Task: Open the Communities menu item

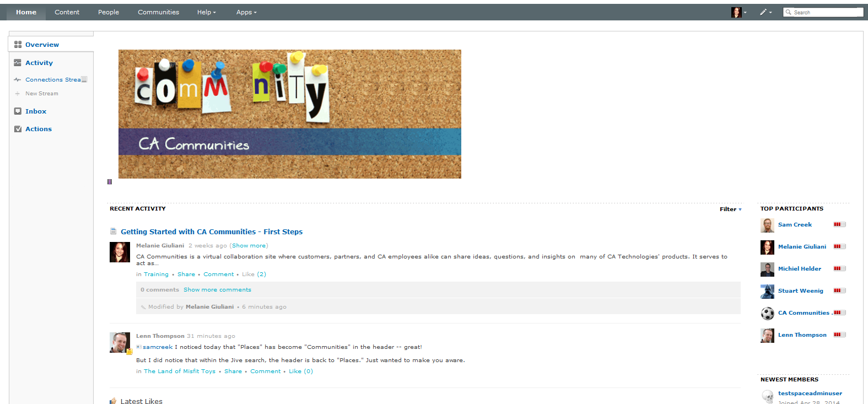Action: tap(159, 12)
